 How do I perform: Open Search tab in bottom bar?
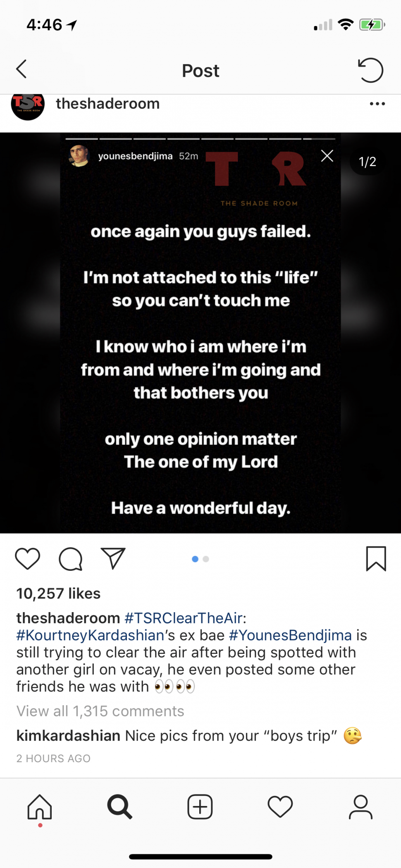[x=119, y=807]
